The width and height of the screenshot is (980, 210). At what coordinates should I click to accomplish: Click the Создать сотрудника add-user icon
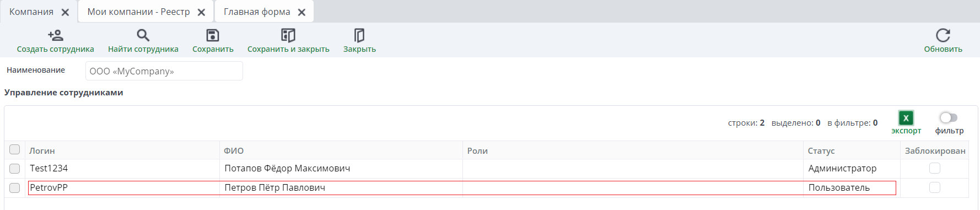click(x=56, y=35)
